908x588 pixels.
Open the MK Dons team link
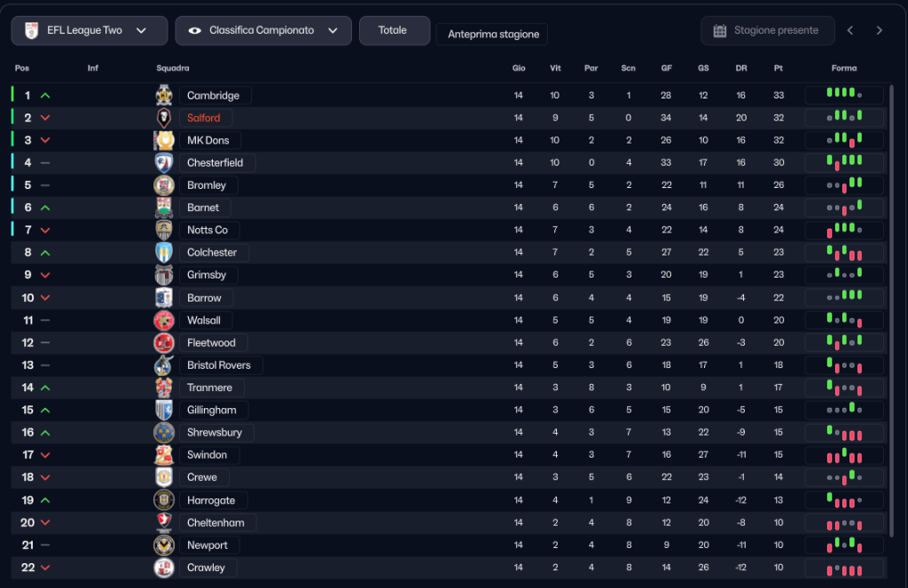208,140
